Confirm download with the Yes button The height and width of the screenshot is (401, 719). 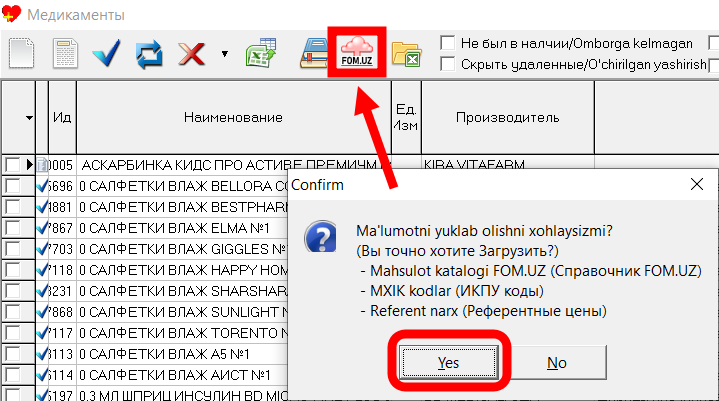pyautogui.click(x=448, y=363)
